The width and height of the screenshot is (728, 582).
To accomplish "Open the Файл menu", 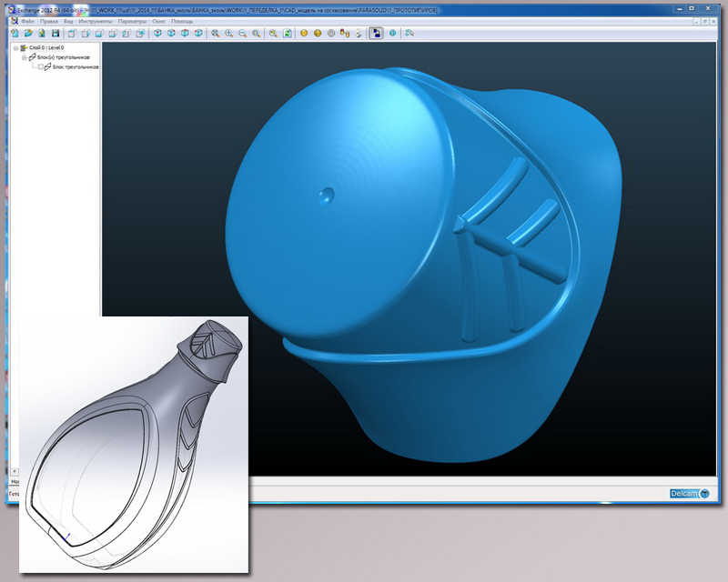I will pyautogui.click(x=27, y=21).
